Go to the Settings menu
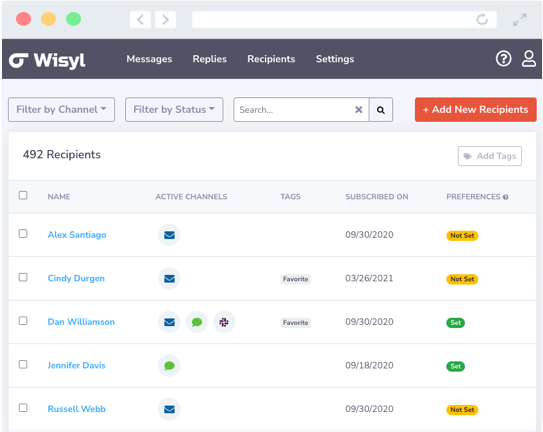The image size is (543, 432). [x=335, y=59]
